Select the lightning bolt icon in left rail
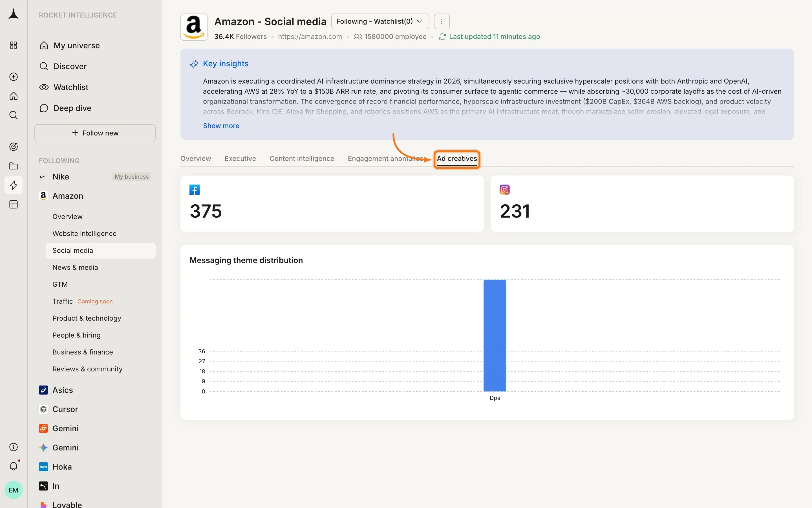This screenshot has height=508, width=812. [14, 185]
